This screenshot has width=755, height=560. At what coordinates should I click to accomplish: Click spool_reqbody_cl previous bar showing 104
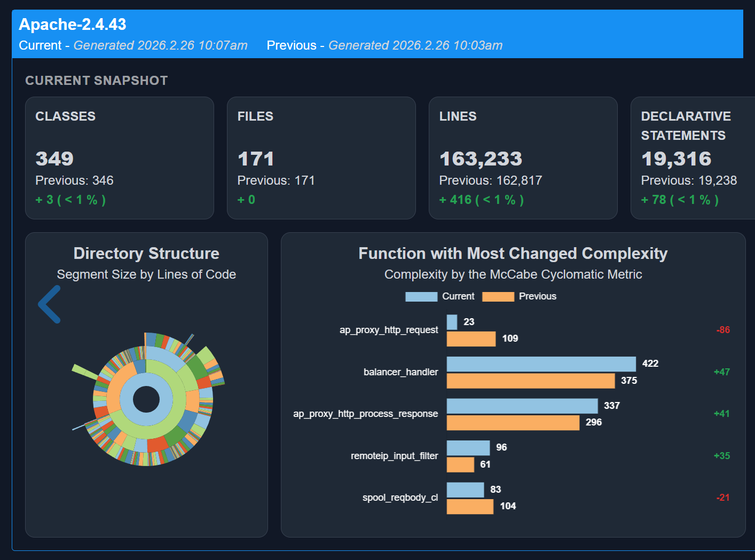470,507
